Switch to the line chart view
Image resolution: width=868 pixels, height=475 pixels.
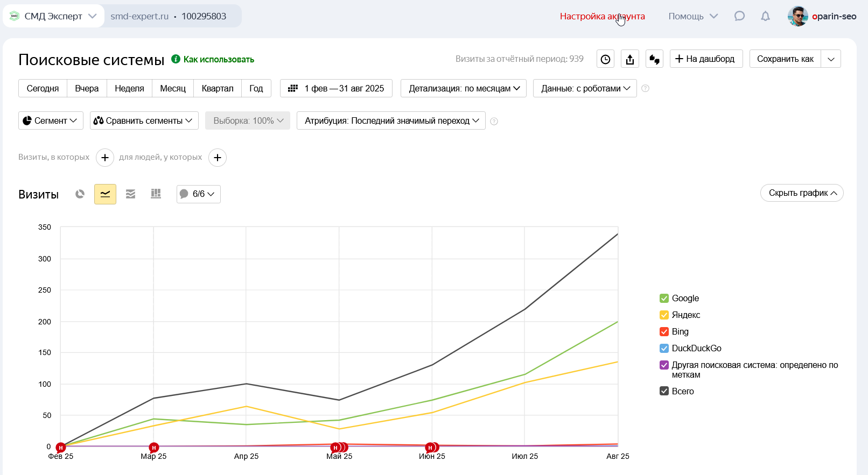pyautogui.click(x=105, y=194)
